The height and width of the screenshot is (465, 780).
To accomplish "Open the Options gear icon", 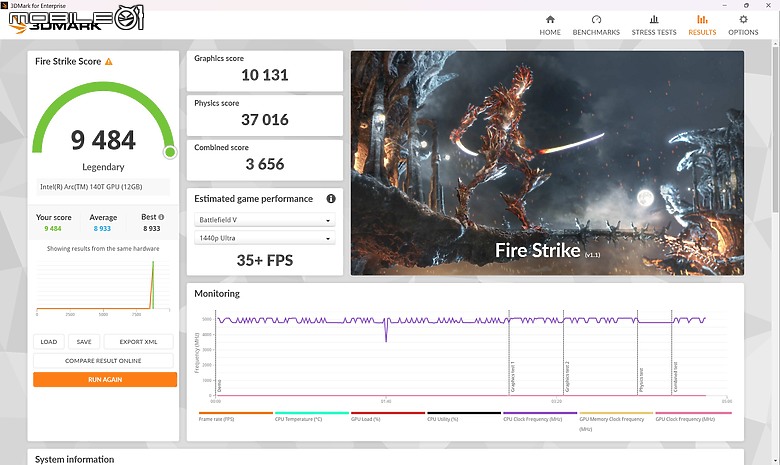I will pos(743,19).
